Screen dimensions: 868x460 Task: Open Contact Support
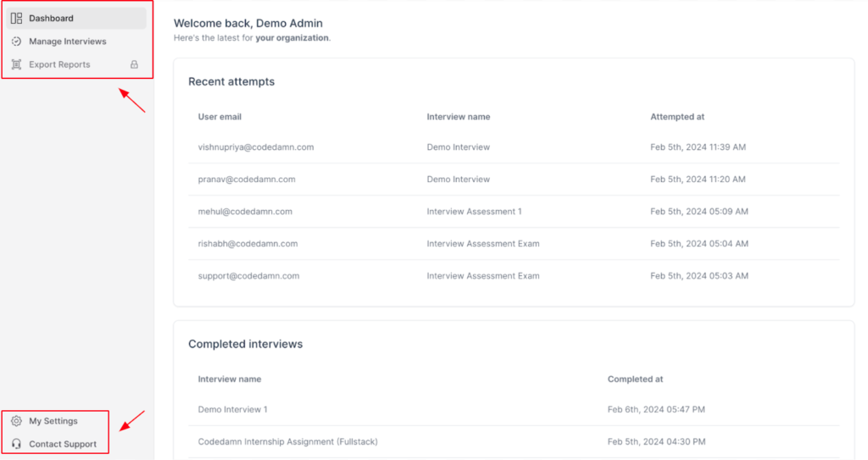pyautogui.click(x=55, y=444)
